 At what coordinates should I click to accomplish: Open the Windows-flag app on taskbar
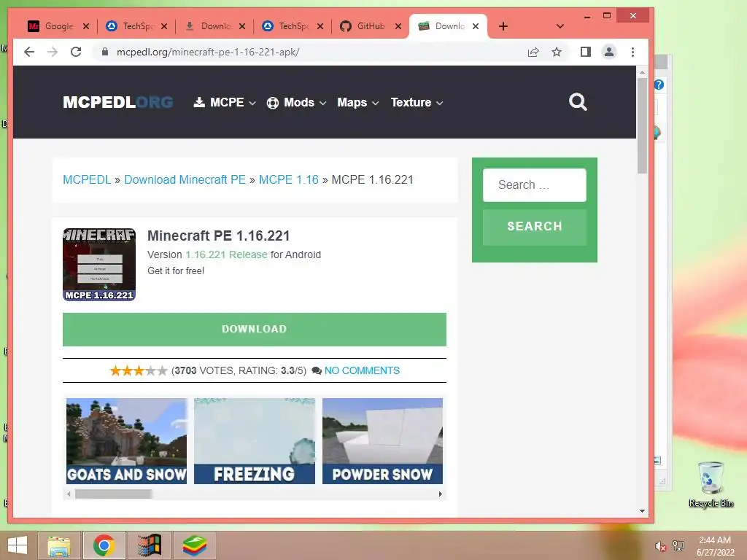(149, 545)
